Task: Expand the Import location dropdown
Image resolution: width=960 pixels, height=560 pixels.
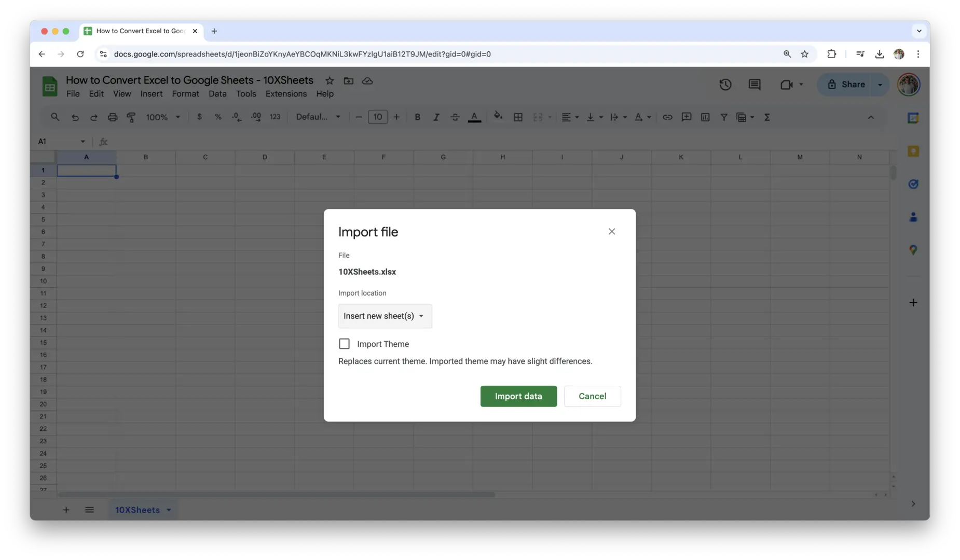Action: [385, 316]
